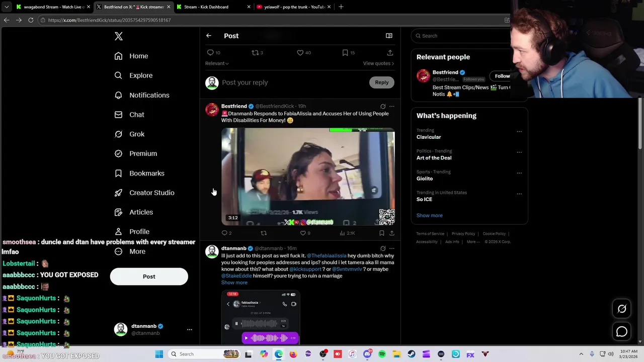644x362 pixels.
Task: Open Home in the X sidebar
Action: click(x=131, y=56)
